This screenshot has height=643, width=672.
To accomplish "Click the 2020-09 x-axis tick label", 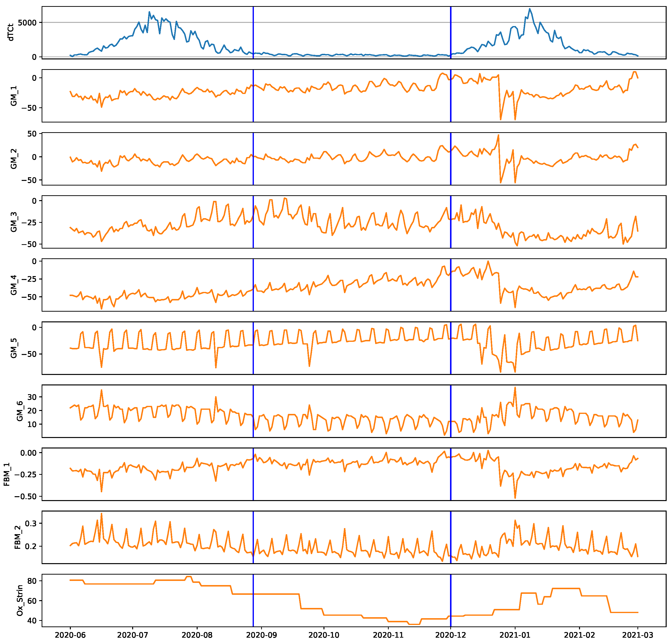I will 261,635.
